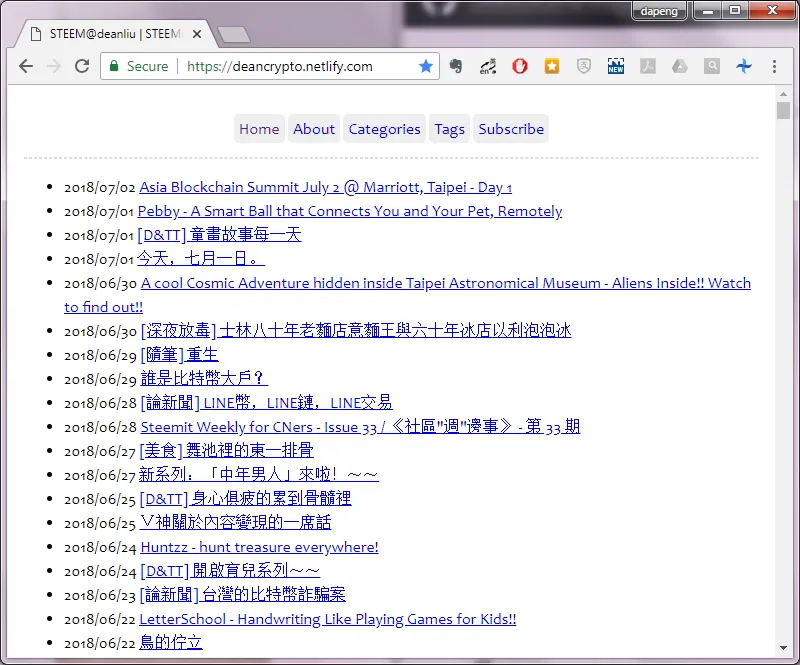Open the Chrome three-dot menu
This screenshot has width=800, height=665.
774,66
